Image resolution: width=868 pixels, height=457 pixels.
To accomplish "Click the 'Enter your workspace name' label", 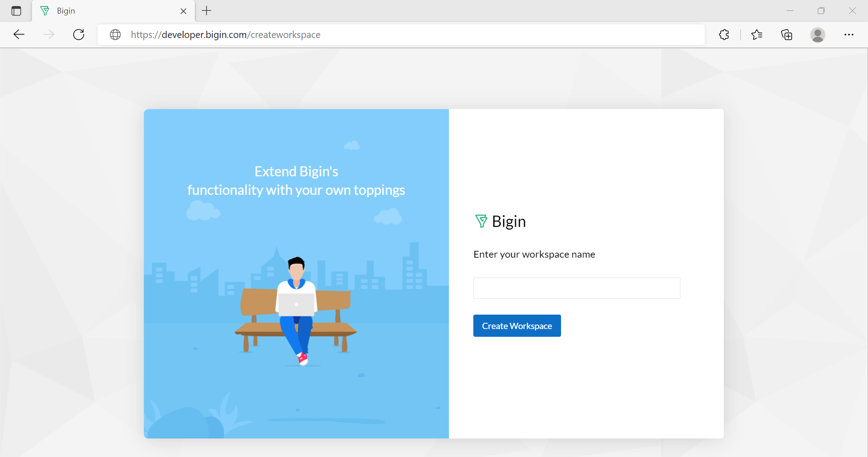I will [x=534, y=254].
